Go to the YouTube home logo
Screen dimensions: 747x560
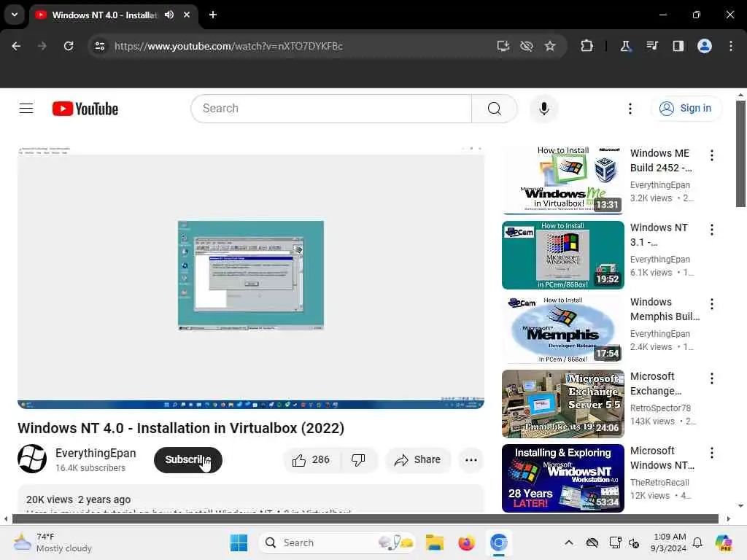[x=85, y=109]
